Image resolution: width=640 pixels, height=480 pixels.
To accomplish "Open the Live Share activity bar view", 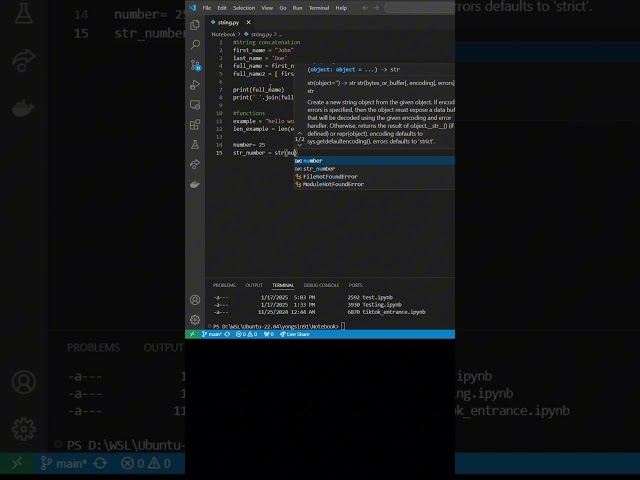I will click(195, 164).
